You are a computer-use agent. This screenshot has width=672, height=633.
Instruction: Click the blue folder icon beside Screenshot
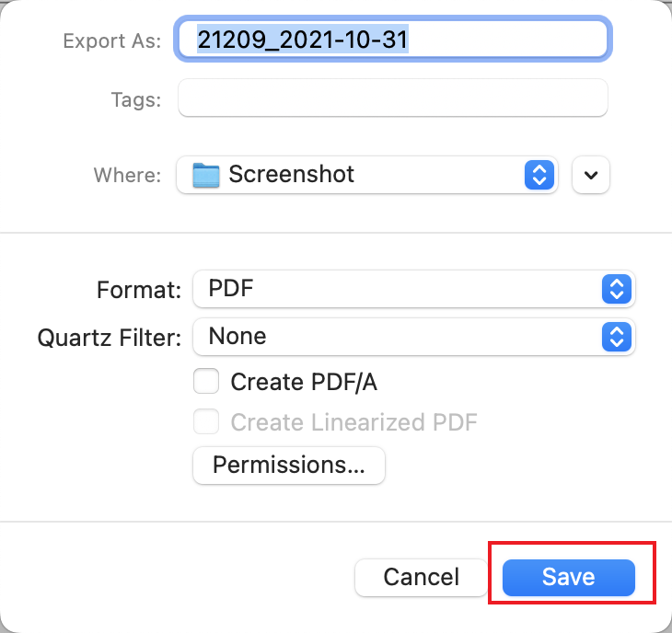[206, 175]
